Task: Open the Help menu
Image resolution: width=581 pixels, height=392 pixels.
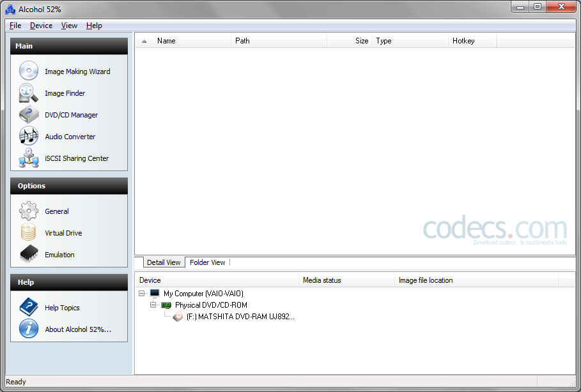Action: (94, 26)
